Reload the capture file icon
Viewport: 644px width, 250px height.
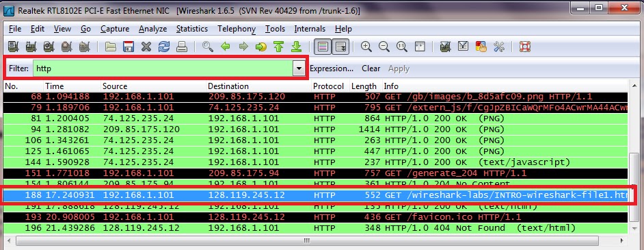point(164,47)
